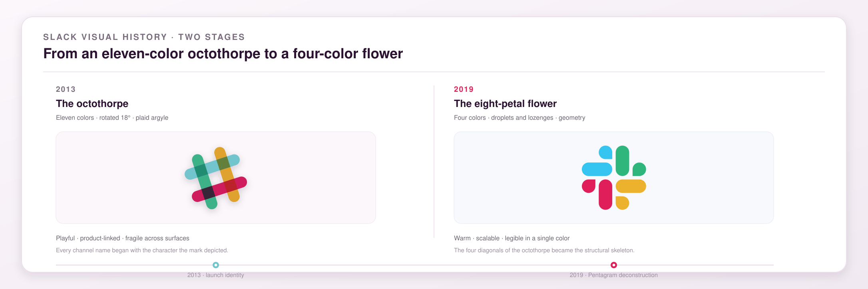Click 'Four colors · droplets and lozenges · geometry'
Screen dimensions: 868x289
tap(520, 118)
